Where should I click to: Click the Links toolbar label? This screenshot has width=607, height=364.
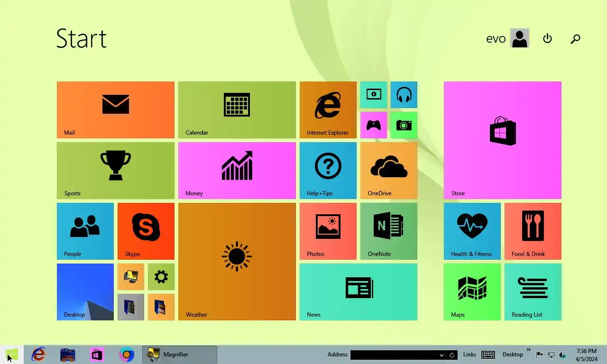tap(469, 355)
